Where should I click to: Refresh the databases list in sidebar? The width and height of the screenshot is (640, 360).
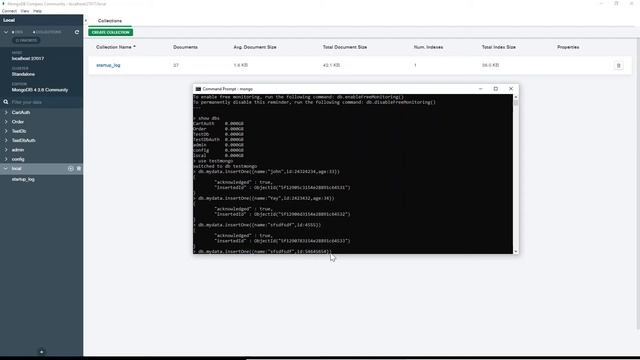(x=77, y=32)
